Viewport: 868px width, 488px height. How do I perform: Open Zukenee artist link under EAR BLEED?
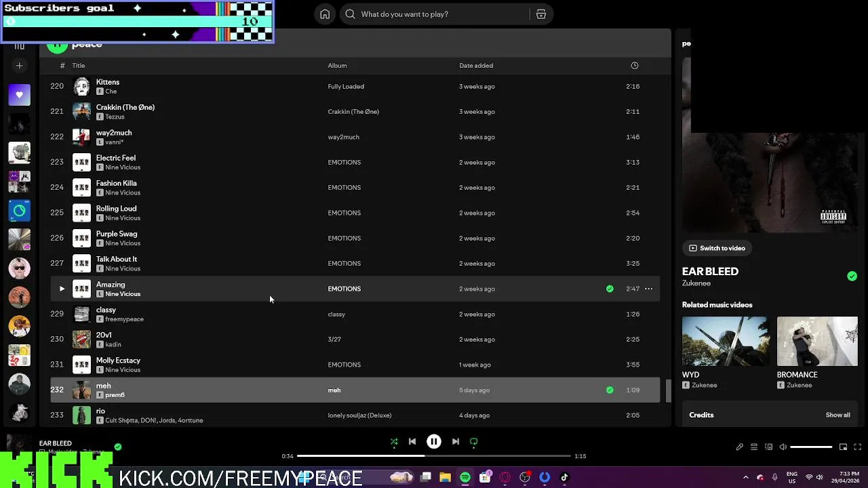pyautogui.click(x=696, y=283)
